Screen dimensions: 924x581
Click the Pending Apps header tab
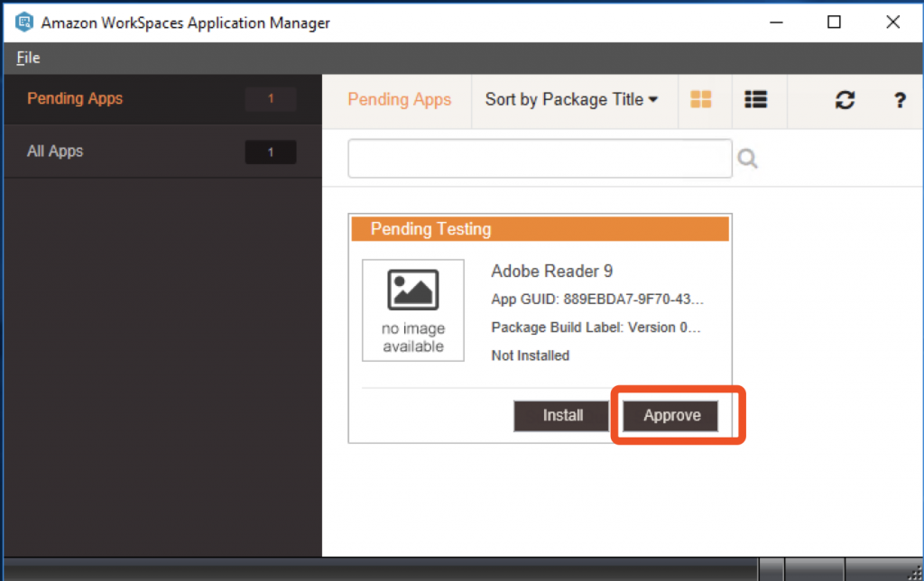point(399,99)
